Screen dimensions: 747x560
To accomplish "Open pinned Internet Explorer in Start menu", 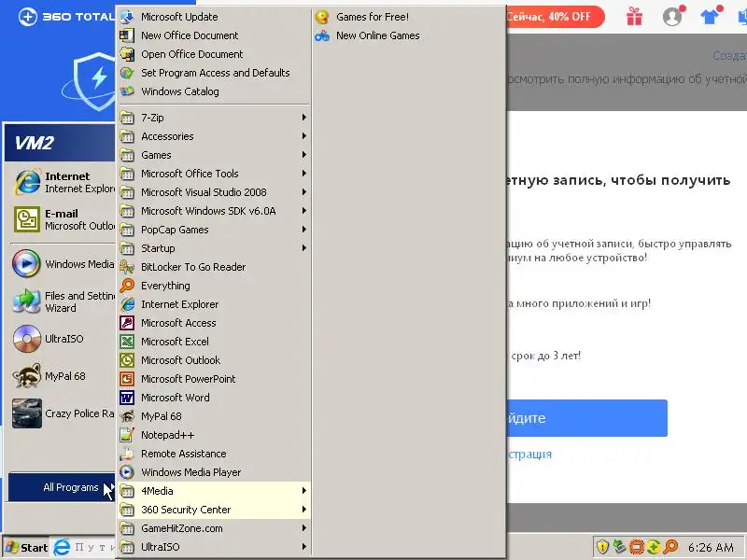I will [x=61, y=182].
